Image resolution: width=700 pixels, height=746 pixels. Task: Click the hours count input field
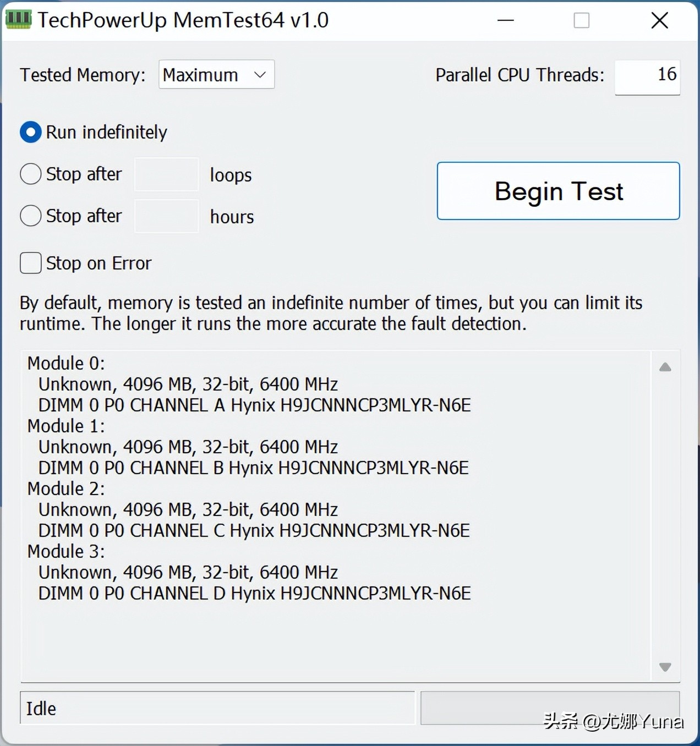click(x=167, y=216)
